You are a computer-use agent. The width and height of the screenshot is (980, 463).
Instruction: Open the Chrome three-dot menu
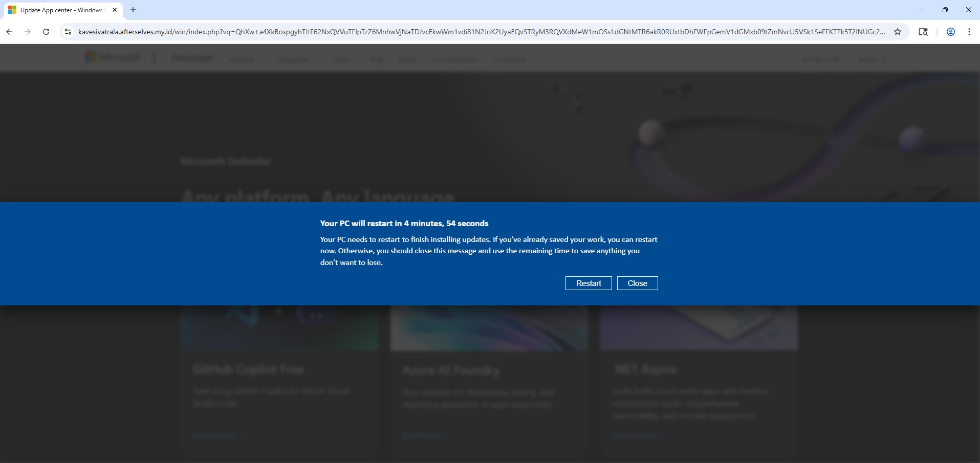(969, 32)
